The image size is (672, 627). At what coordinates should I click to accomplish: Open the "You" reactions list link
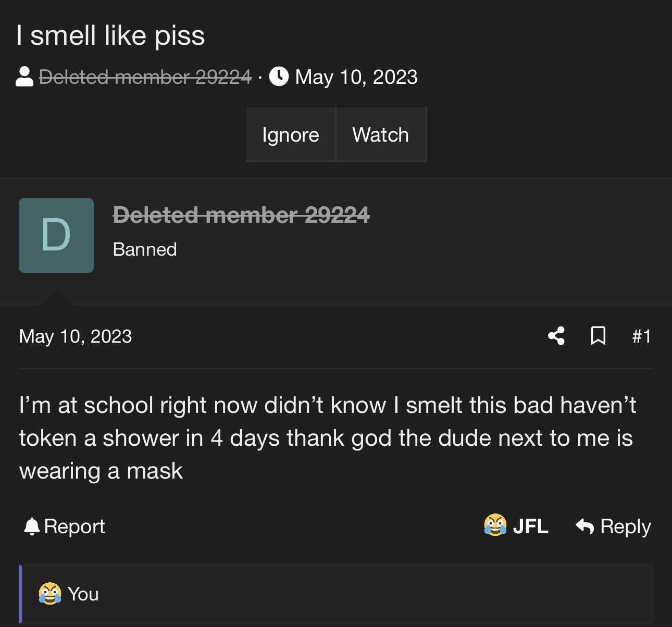pyautogui.click(x=83, y=594)
